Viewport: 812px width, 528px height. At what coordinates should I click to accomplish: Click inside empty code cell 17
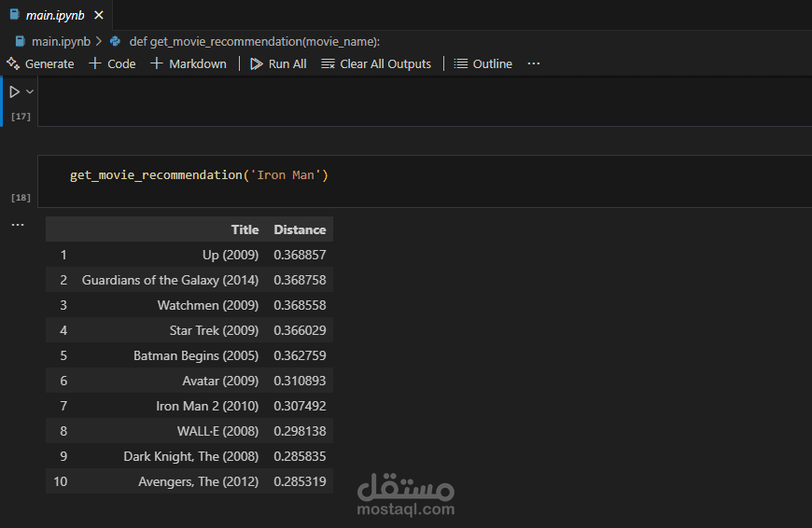coord(425,102)
